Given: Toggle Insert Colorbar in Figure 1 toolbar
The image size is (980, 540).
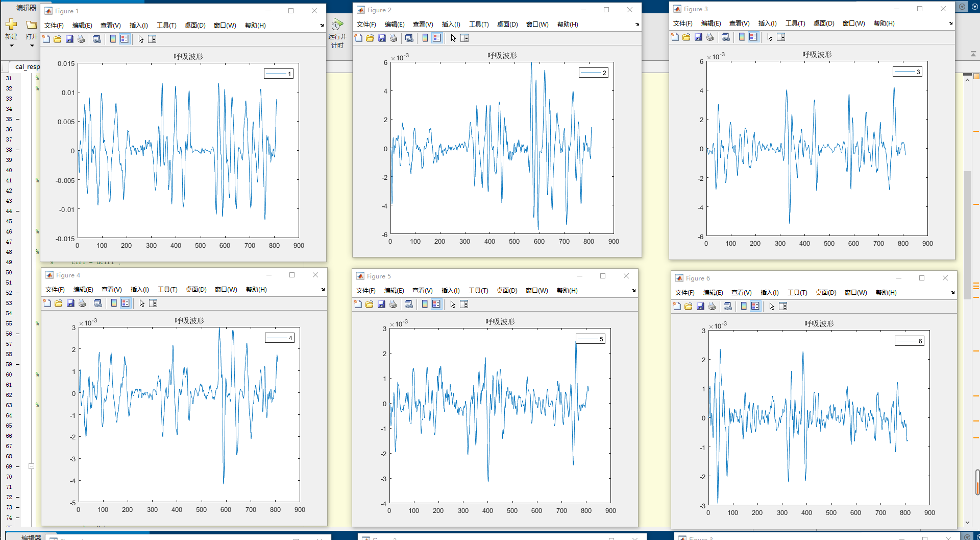Looking at the screenshot, I should (113, 39).
